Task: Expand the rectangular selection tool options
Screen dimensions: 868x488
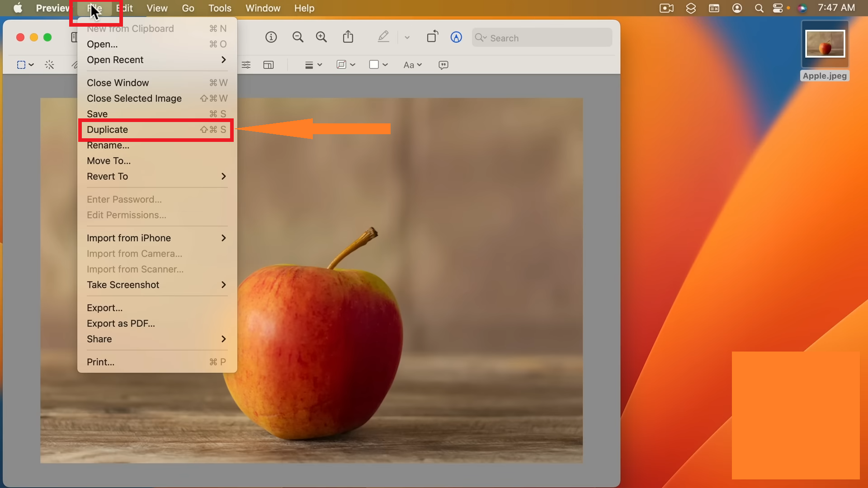Action: [x=31, y=65]
